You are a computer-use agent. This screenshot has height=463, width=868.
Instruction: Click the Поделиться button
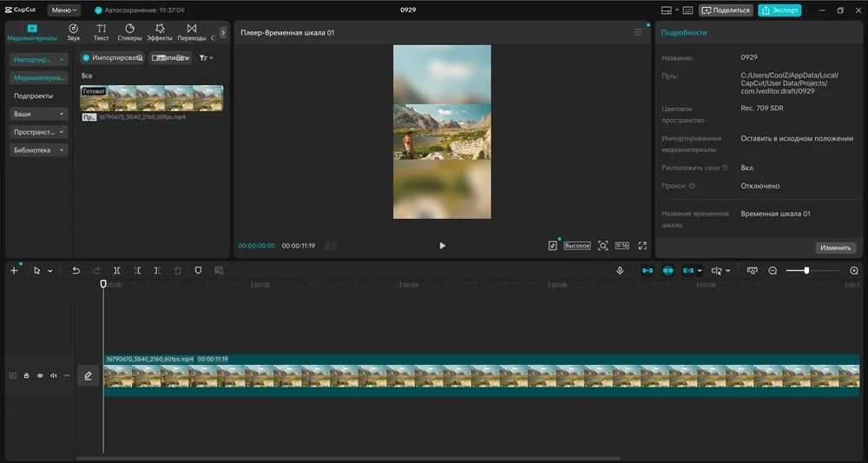[725, 10]
